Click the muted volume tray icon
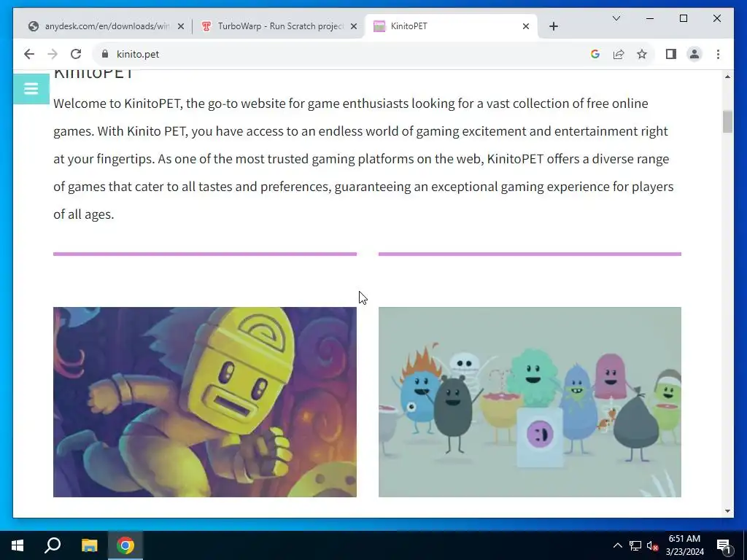Viewport: 747px width, 560px height. (x=652, y=545)
